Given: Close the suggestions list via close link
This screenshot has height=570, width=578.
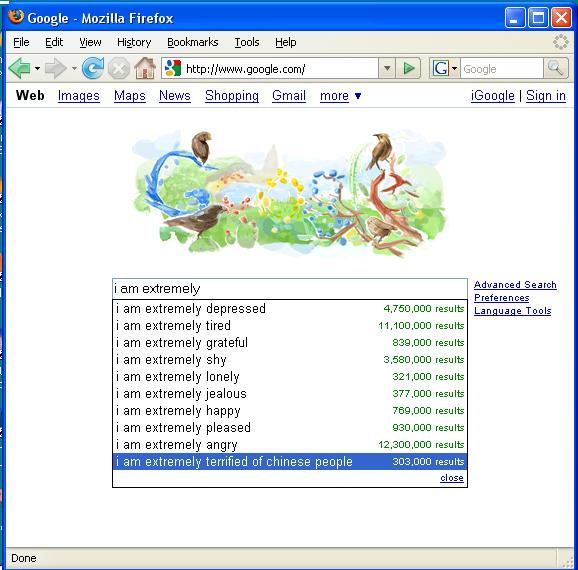Looking at the screenshot, I should pos(452,478).
